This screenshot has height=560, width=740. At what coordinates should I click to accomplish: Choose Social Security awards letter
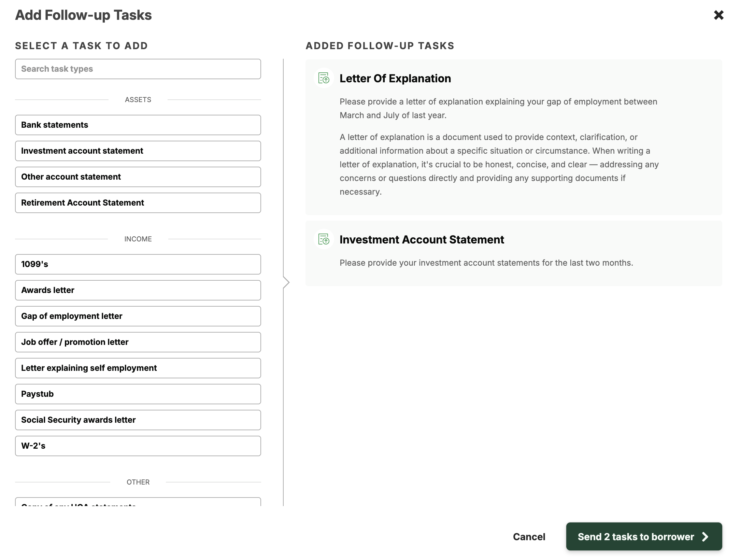click(x=138, y=420)
